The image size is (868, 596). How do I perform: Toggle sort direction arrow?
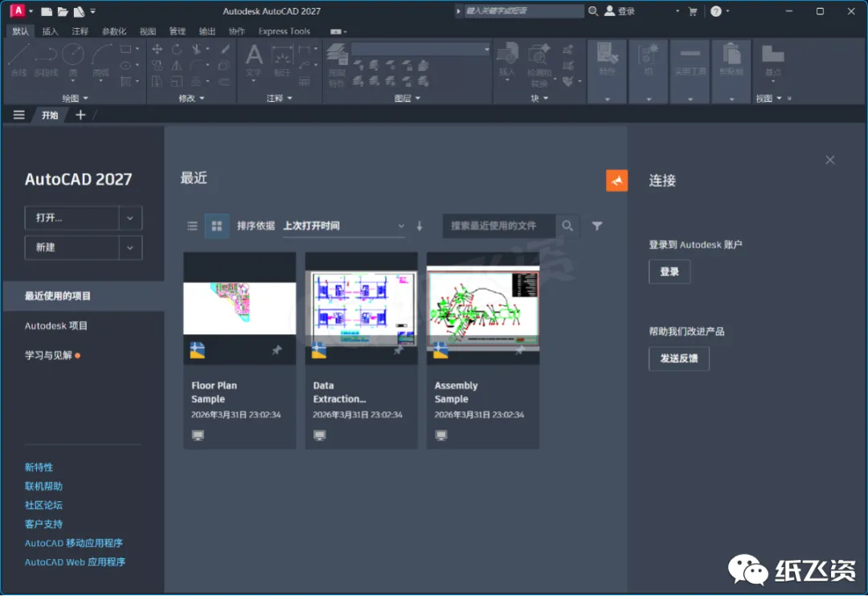click(x=420, y=226)
